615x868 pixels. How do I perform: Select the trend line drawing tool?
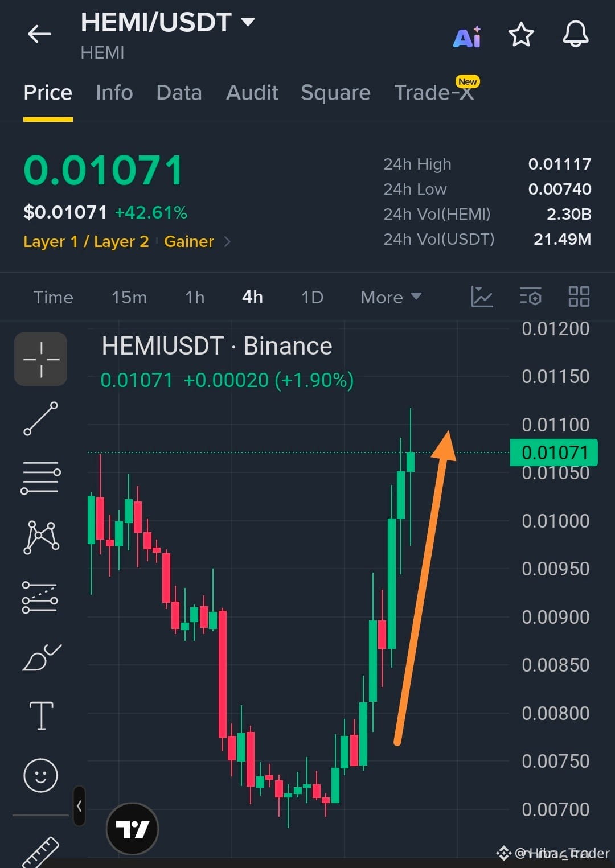tap(41, 418)
